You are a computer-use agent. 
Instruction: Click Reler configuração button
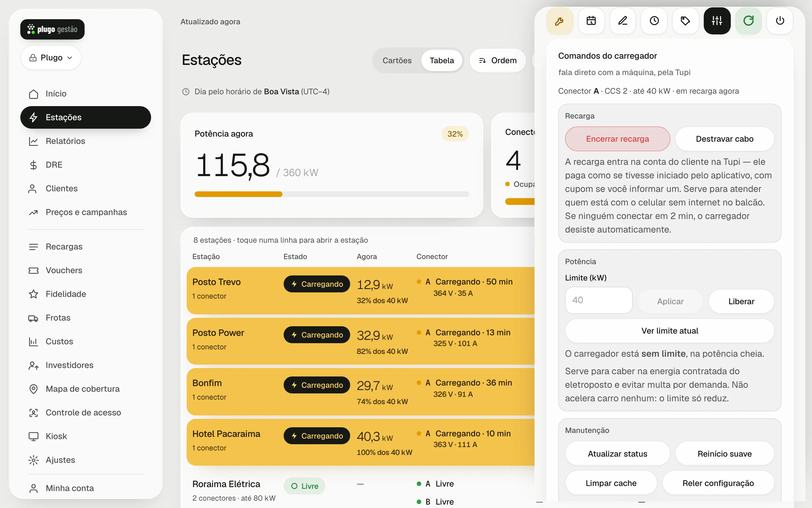click(718, 483)
